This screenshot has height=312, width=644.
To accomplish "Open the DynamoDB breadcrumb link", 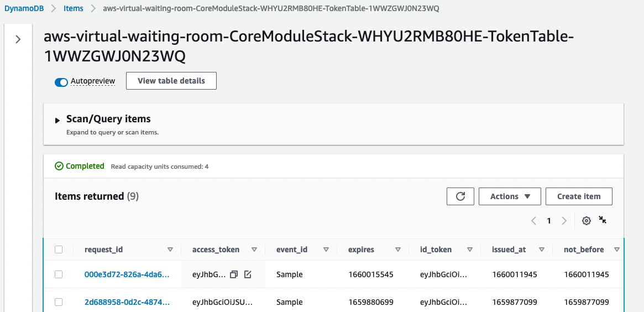I will coord(24,8).
